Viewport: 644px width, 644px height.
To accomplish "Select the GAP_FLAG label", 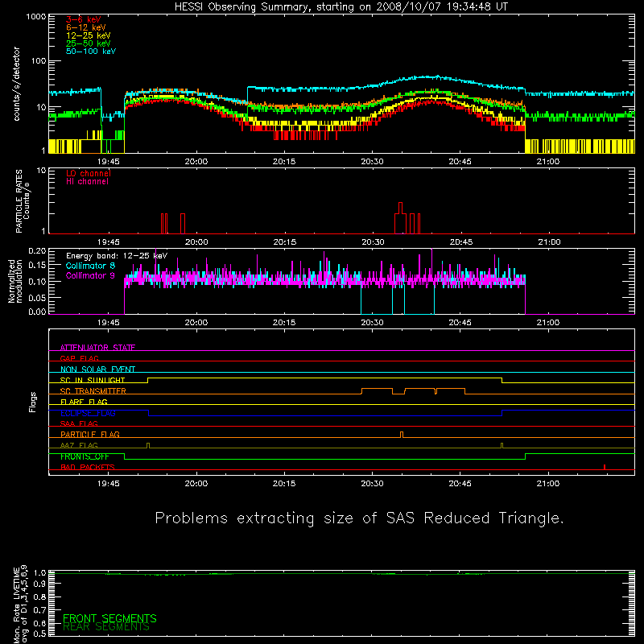I will coord(79,358).
